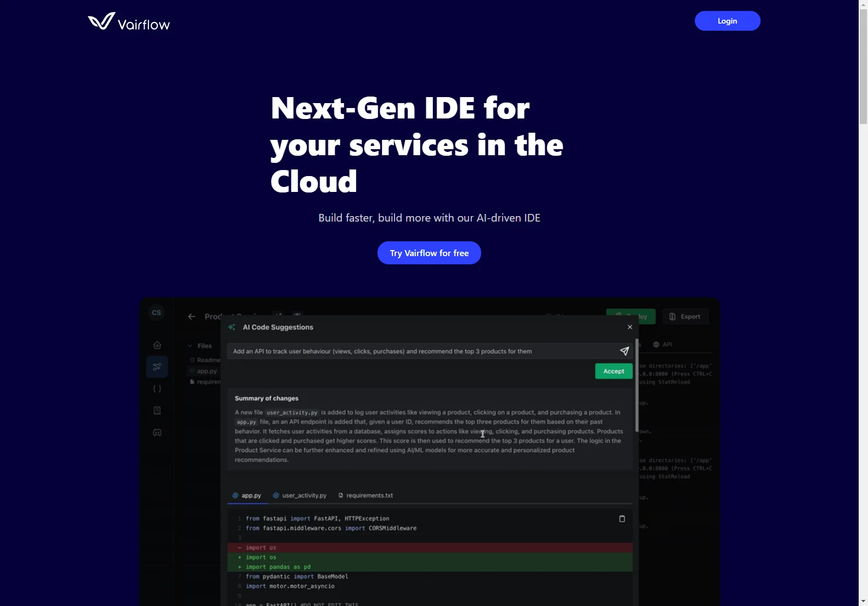
Task: Select the Readme file in the Files tree
Action: (205, 360)
